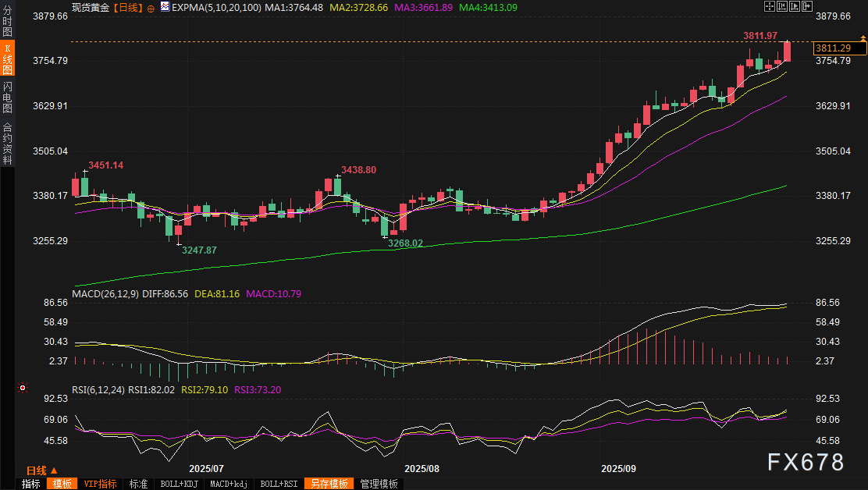
Task: Click the shift chart right icon
Action: point(808,6)
